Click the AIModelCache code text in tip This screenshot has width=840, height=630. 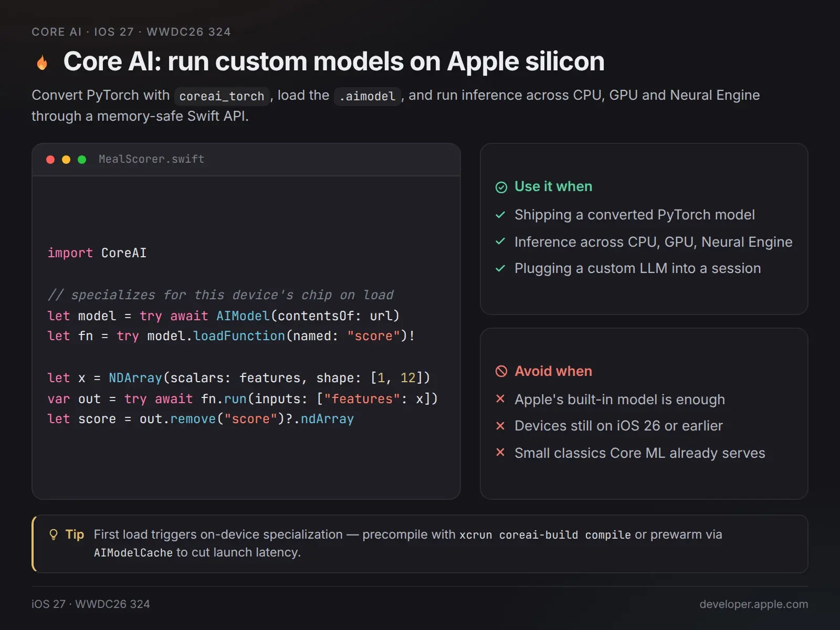(x=133, y=553)
